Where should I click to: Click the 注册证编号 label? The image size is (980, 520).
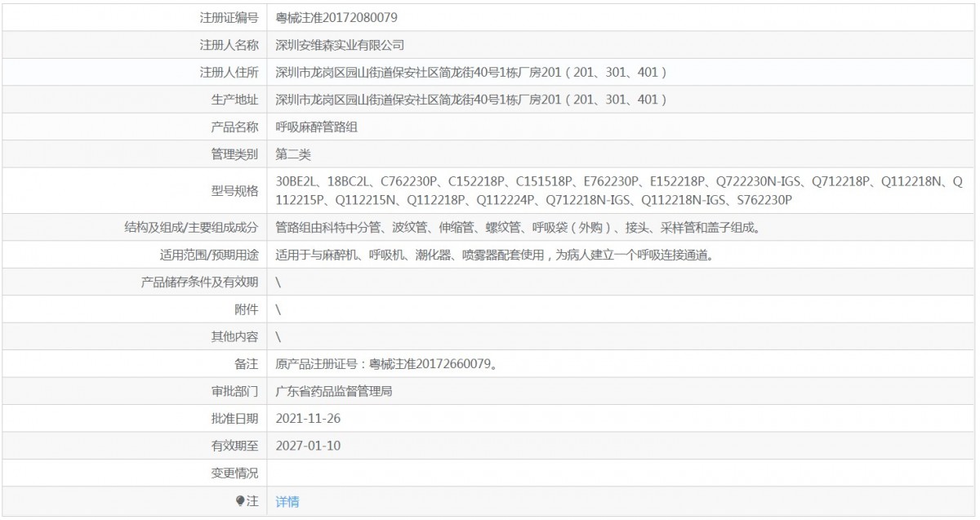point(229,17)
